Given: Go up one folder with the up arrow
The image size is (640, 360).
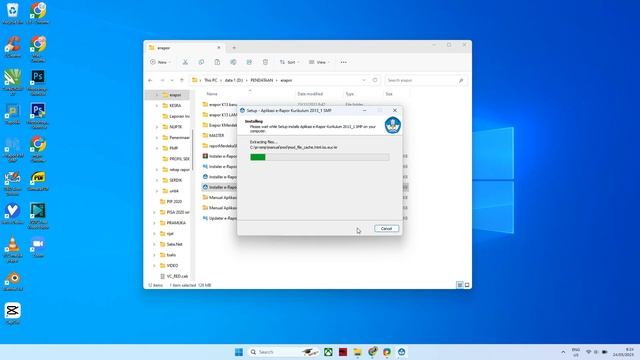Looking at the screenshot, I should click(182, 80).
